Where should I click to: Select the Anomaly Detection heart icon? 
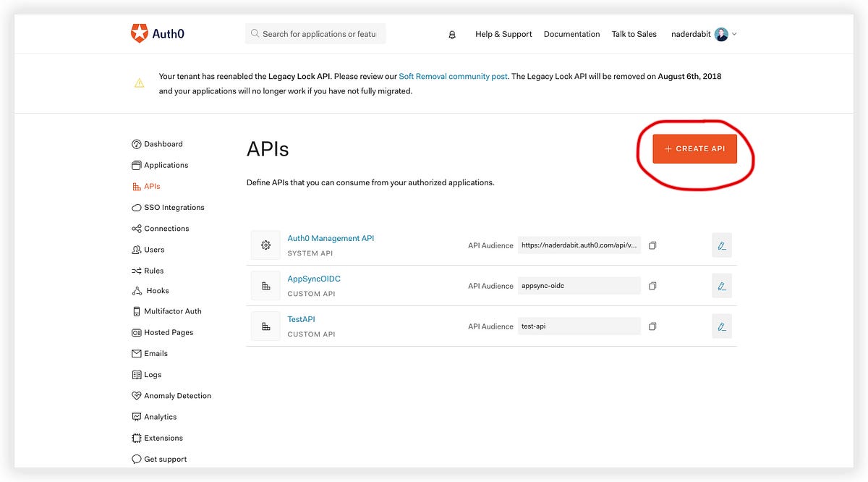point(136,395)
